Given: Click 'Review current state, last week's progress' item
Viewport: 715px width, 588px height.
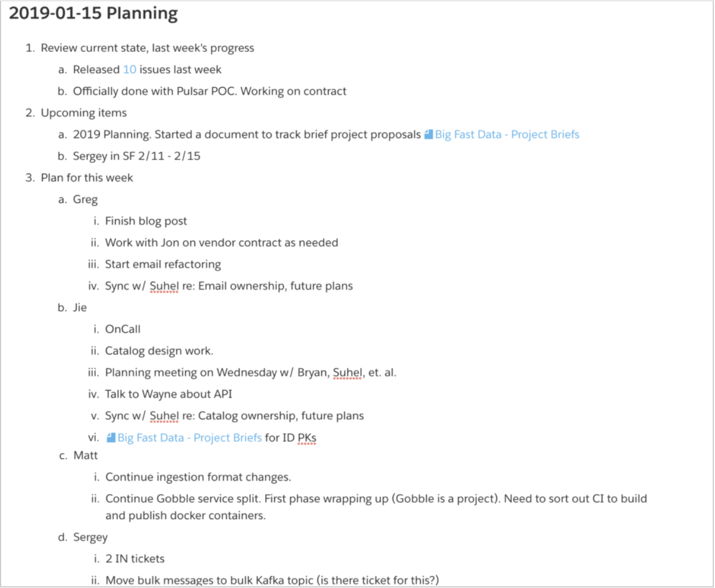Looking at the screenshot, I should click(148, 48).
